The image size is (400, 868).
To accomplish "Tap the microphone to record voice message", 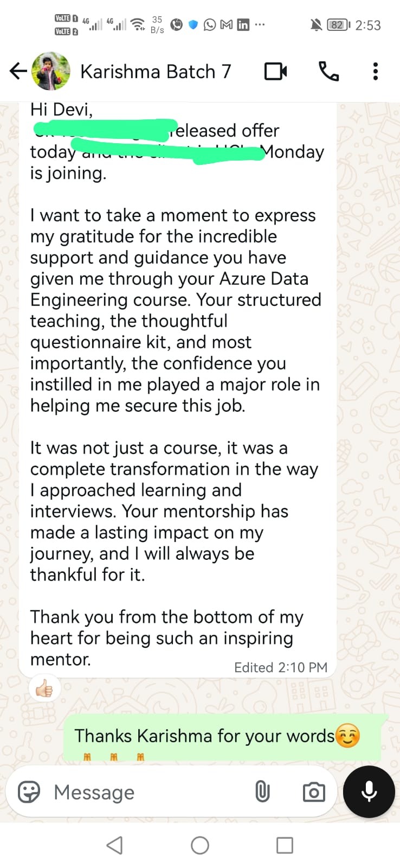I will pyautogui.click(x=369, y=792).
